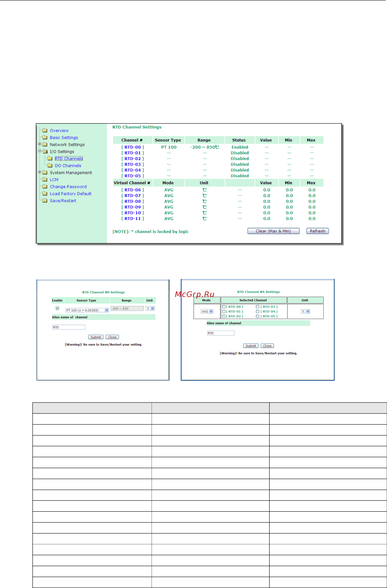Check the RTD-01 selected channel box
Image resolution: width=387 pixels, height=588 pixels.
pos(224,311)
